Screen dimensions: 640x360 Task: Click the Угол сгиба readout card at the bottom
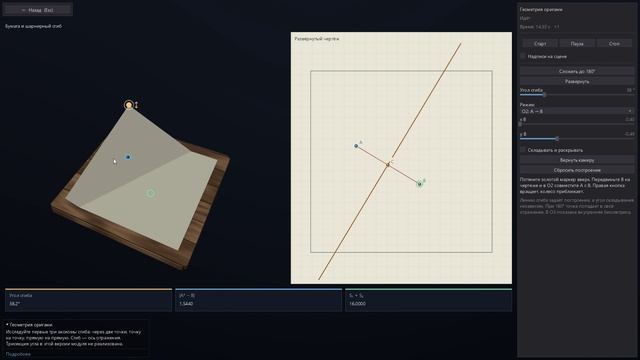(89, 300)
